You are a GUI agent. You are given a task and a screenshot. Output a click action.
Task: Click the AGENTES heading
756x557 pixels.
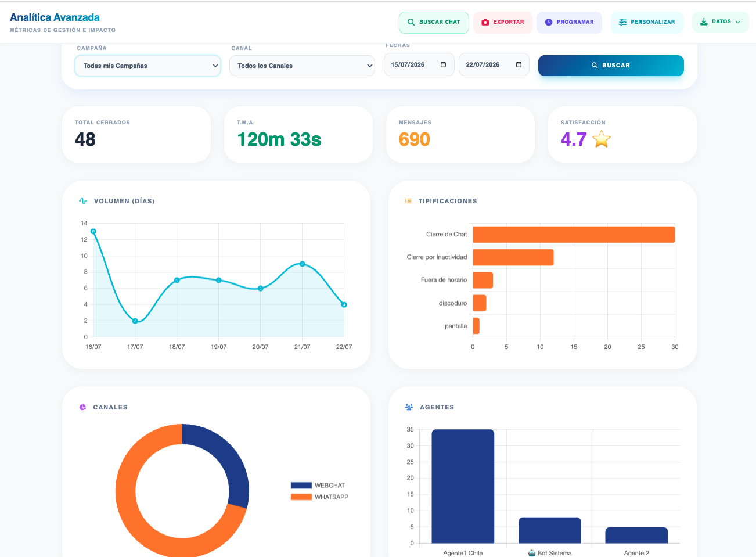coord(437,407)
